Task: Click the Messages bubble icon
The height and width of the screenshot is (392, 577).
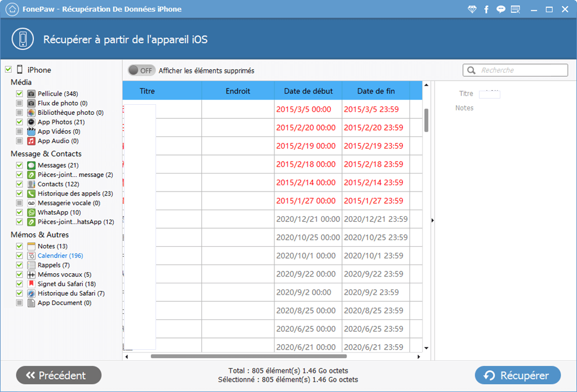Action: pos(32,166)
